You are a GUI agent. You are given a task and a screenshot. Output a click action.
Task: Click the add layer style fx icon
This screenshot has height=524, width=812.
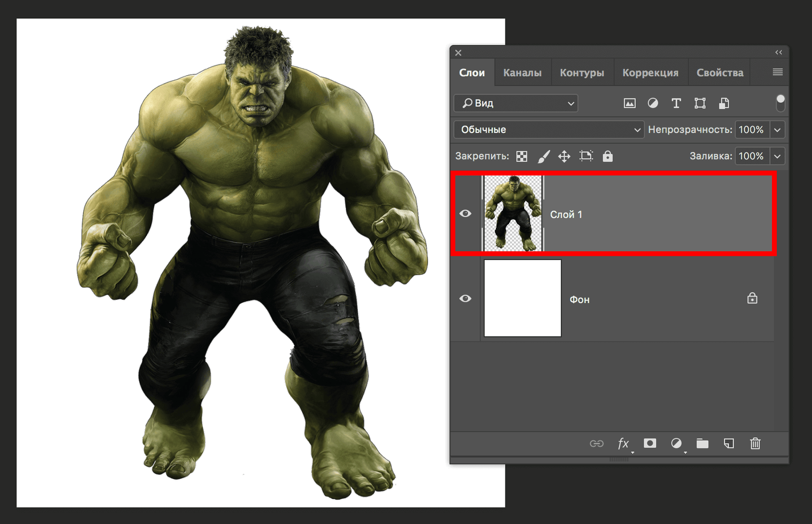tap(623, 443)
